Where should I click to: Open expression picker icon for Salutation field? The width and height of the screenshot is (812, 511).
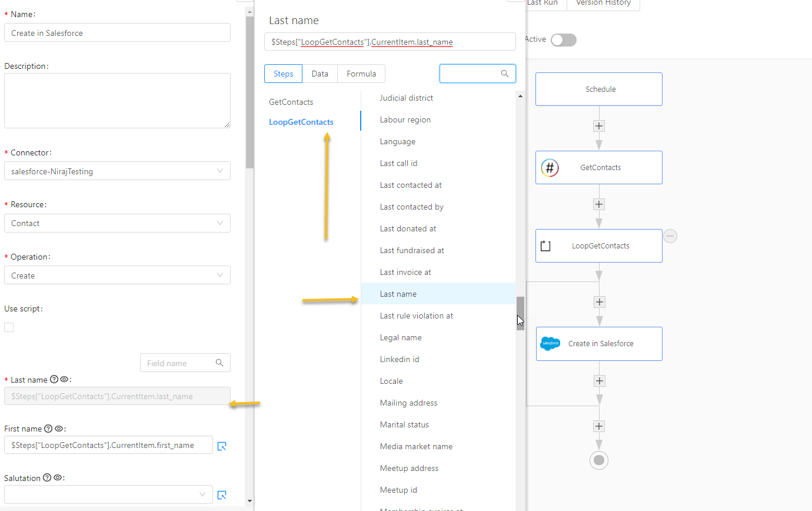[222, 495]
